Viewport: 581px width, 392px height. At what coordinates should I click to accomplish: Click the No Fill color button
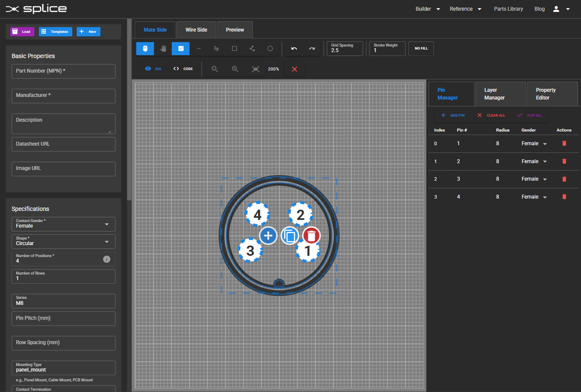click(x=421, y=49)
